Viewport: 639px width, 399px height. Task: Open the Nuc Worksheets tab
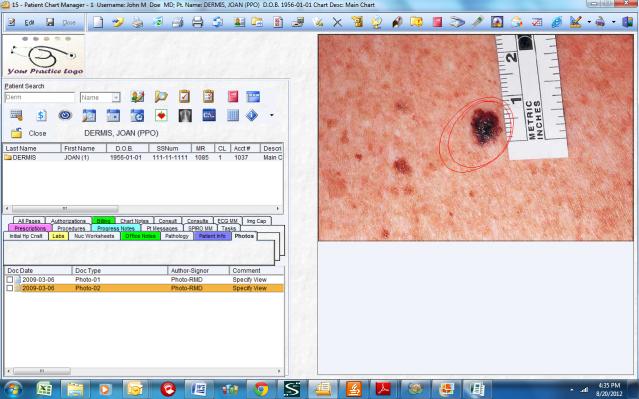tap(94, 236)
